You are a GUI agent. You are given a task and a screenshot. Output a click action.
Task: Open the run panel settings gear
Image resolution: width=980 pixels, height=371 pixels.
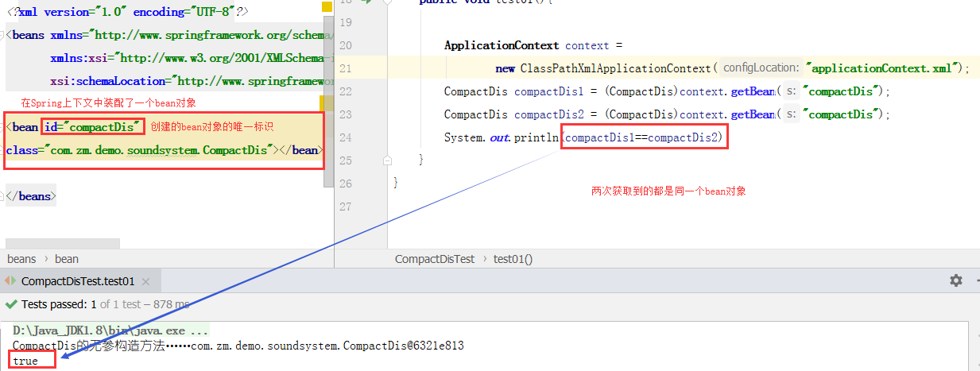[956, 280]
